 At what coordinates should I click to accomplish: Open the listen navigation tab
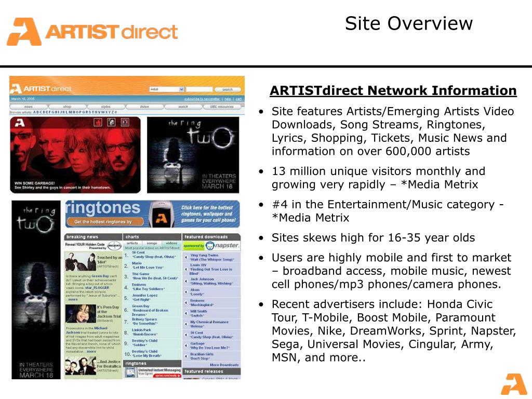[x=144, y=107]
